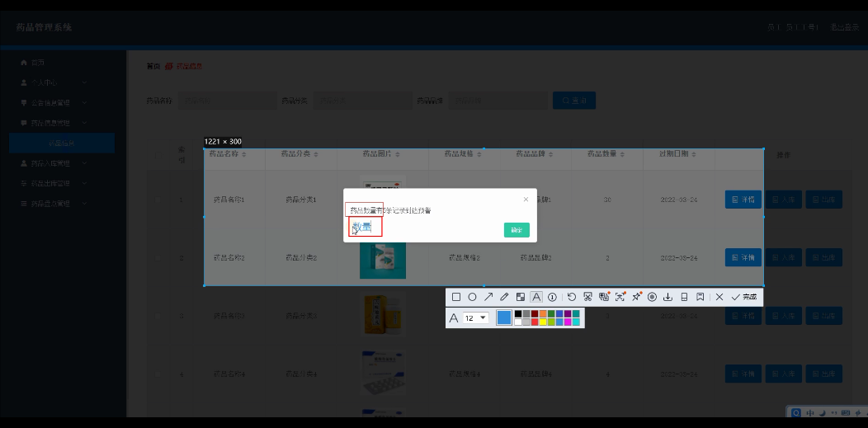This screenshot has width=868, height=428.
Task: Cancel the screenshot with X icon
Action: (x=719, y=297)
